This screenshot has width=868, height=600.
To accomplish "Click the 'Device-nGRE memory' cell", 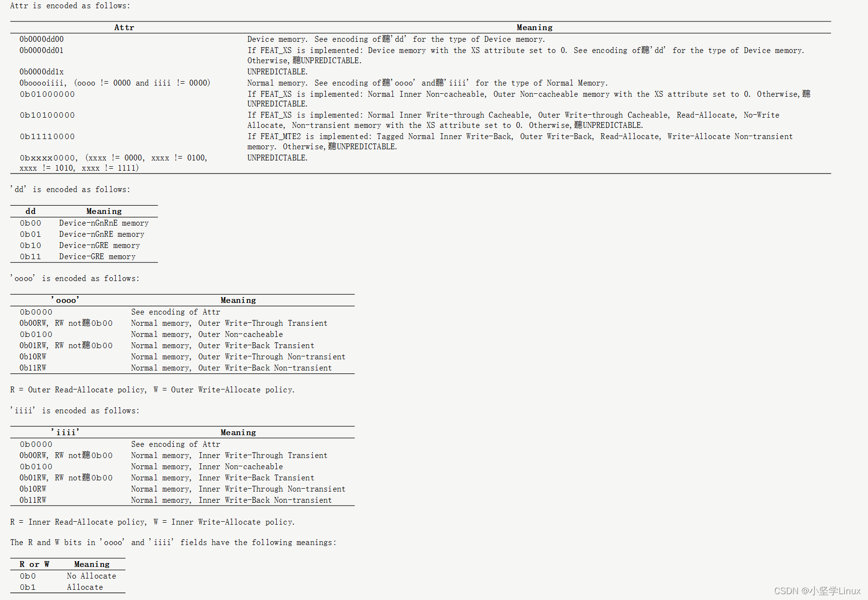I will point(99,246).
